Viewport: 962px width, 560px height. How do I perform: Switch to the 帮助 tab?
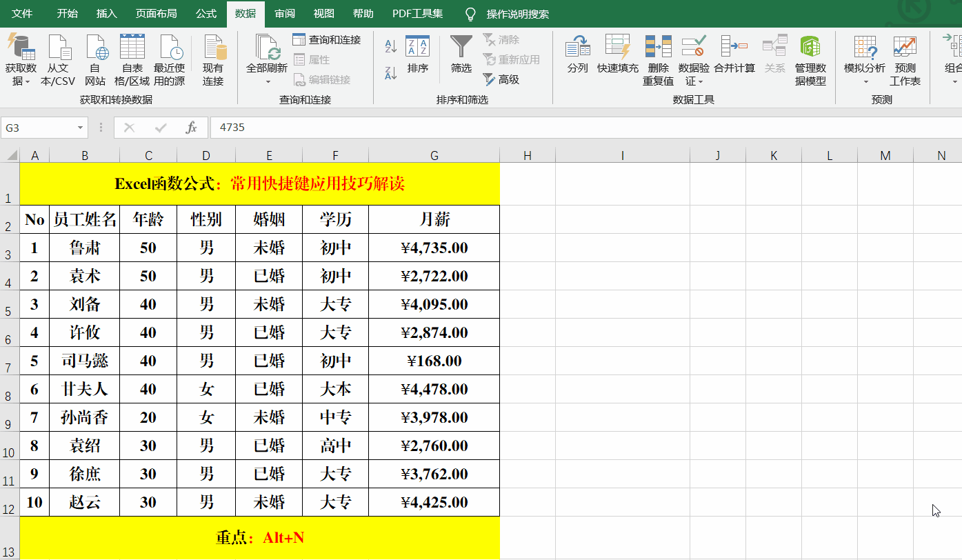pyautogui.click(x=363, y=14)
